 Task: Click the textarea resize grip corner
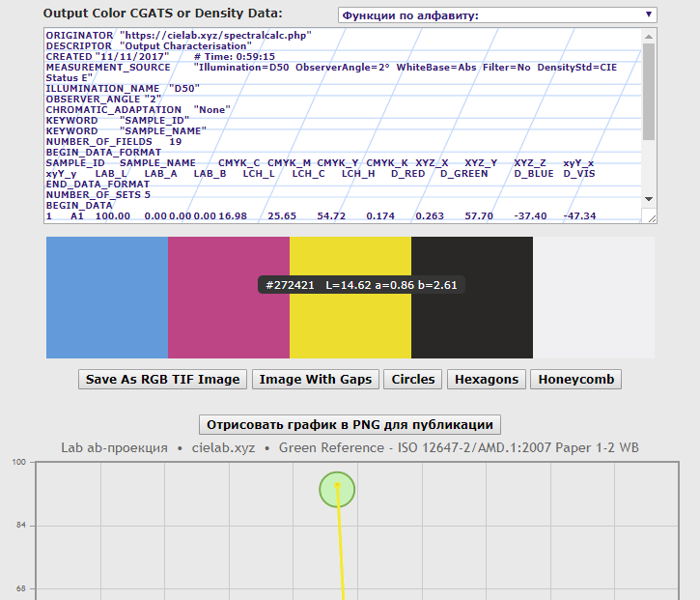coord(652,217)
